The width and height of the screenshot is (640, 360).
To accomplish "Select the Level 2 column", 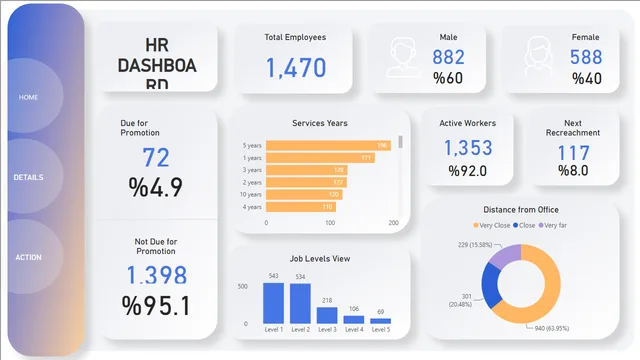I will pyautogui.click(x=300, y=304).
